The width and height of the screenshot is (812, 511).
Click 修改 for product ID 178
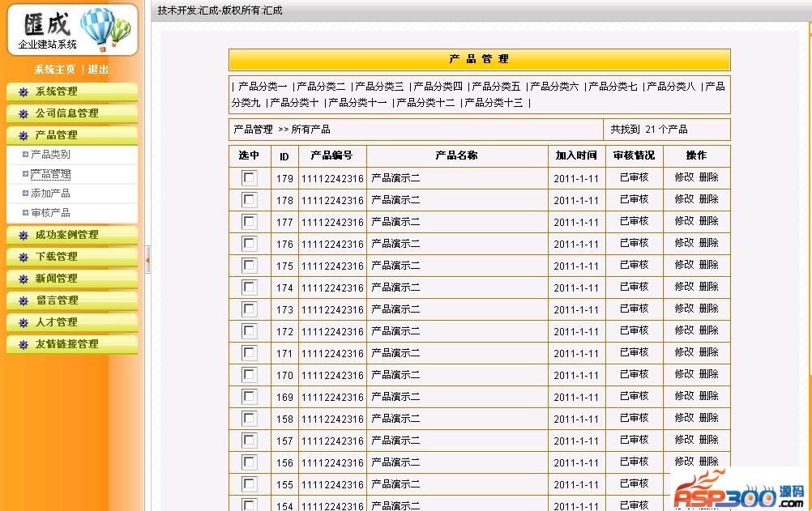[684, 199]
